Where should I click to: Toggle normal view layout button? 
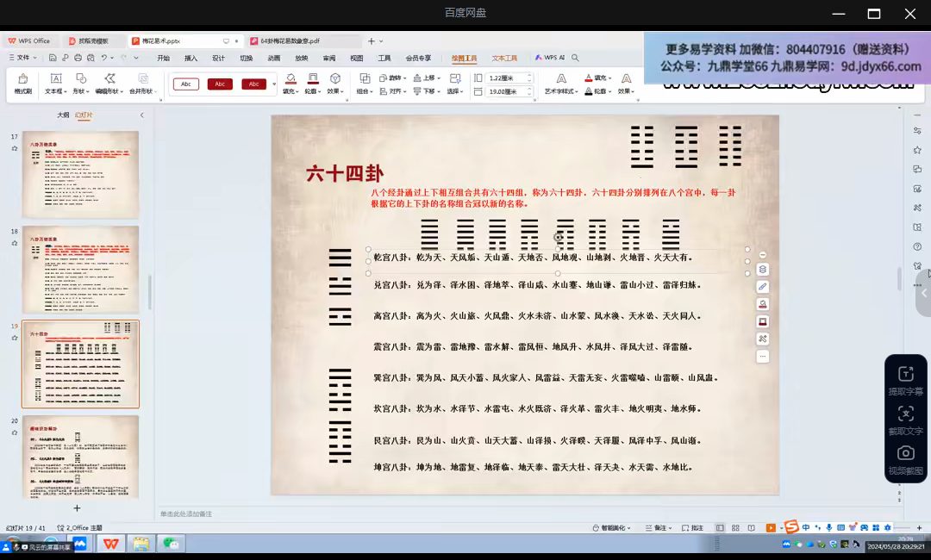(720, 527)
